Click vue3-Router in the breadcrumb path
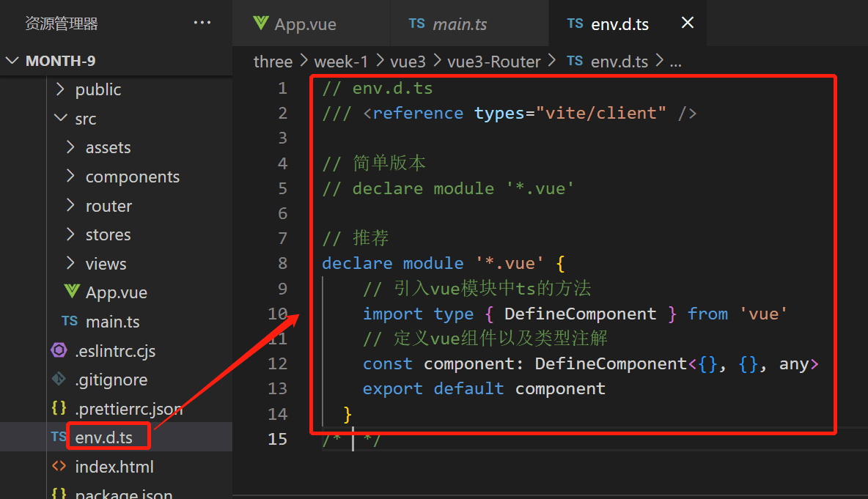Viewport: 868px width, 499px height. coord(493,62)
